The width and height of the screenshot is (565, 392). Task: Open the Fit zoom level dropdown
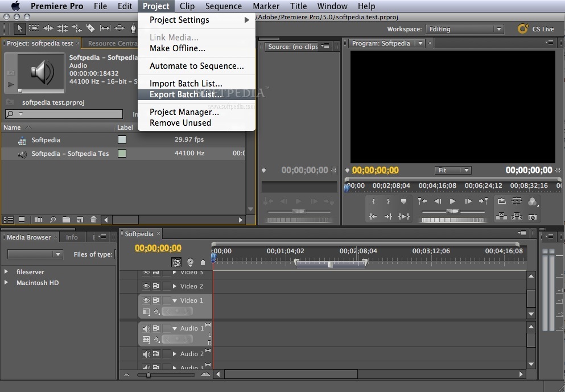point(453,170)
